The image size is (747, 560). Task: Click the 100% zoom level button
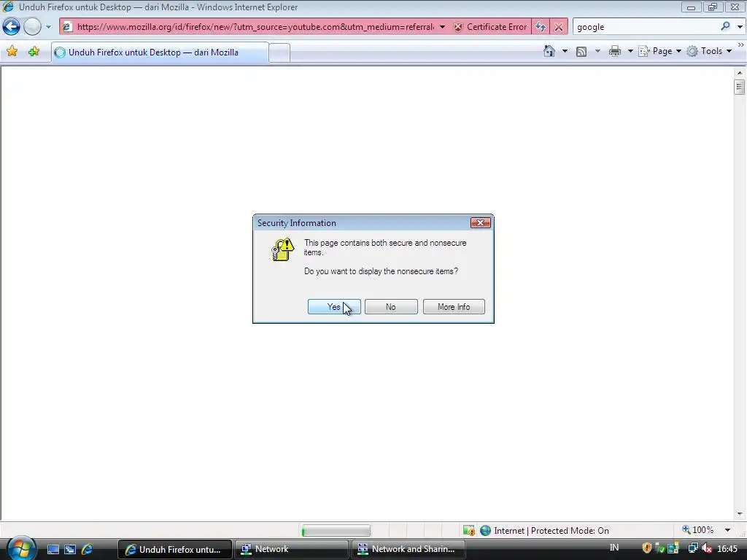698,530
